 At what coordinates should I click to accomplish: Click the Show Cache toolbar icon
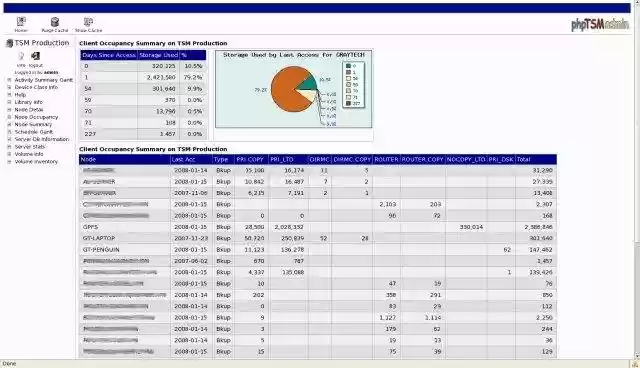click(88, 22)
